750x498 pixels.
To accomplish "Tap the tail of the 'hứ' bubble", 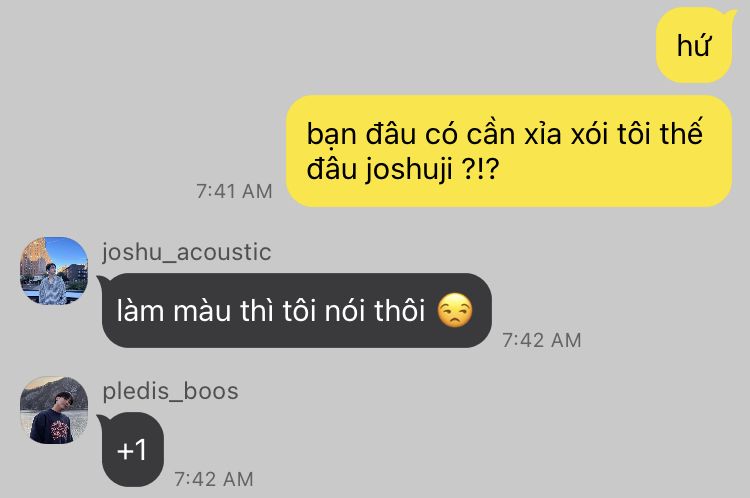I will [x=731, y=15].
